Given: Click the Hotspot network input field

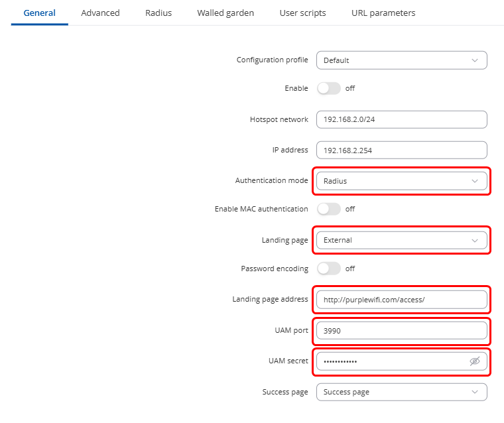Looking at the screenshot, I should [401, 120].
